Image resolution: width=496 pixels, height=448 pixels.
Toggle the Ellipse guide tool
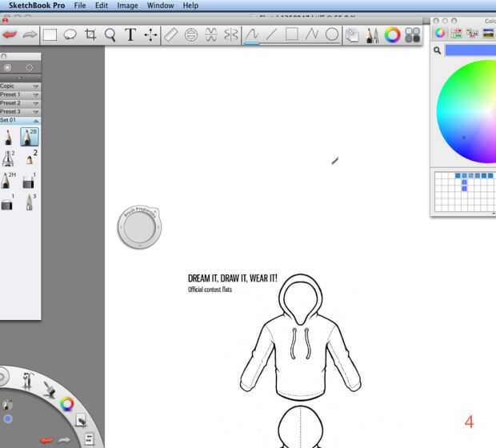coord(191,34)
